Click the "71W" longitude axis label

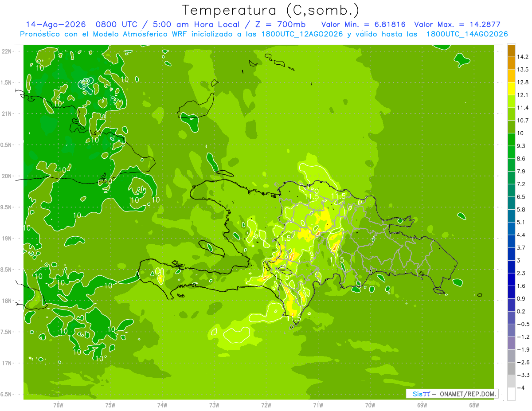click(x=318, y=405)
